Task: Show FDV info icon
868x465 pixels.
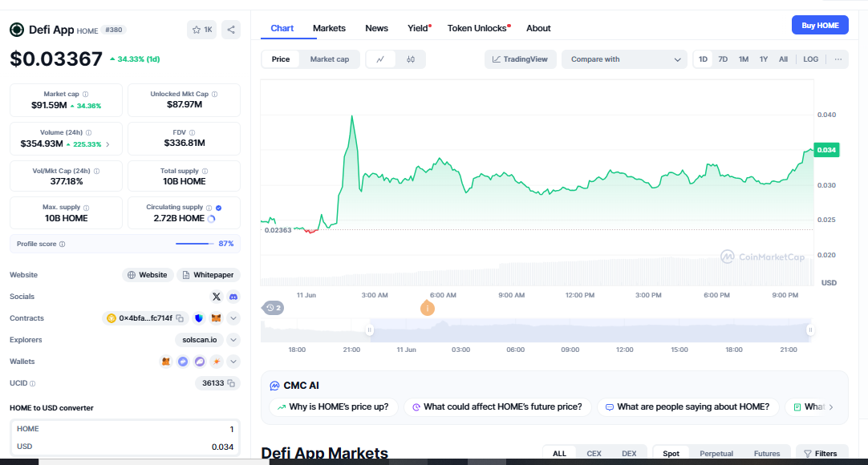Action: [x=192, y=133]
